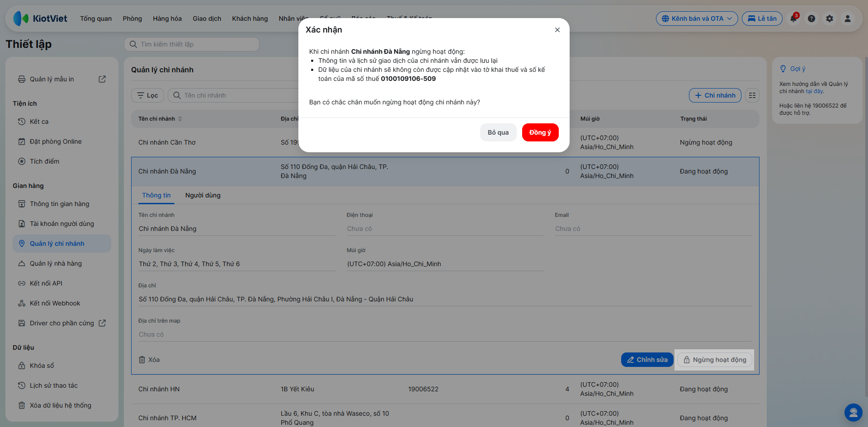Viewport: 868px width, 427px height.
Task: Open the tại đây guide link
Action: click(814, 91)
